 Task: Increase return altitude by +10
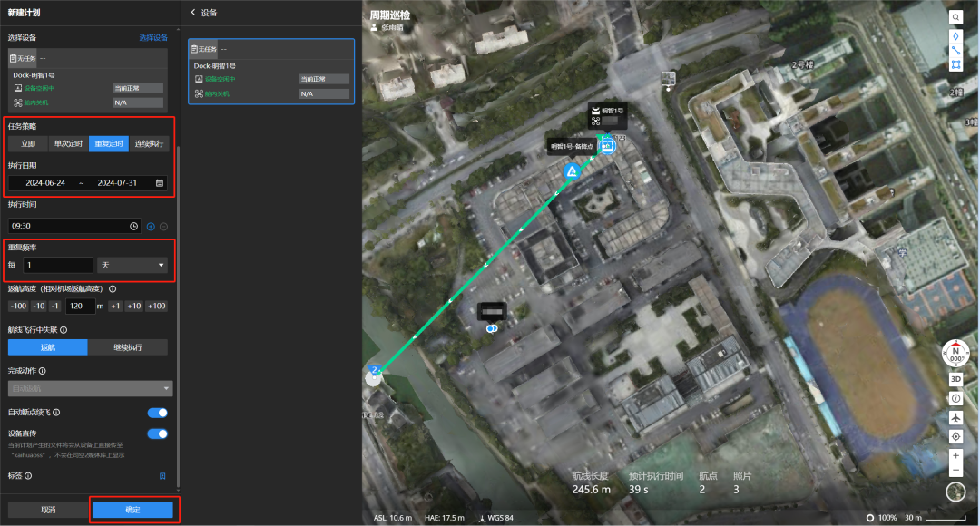pyautogui.click(x=133, y=307)
